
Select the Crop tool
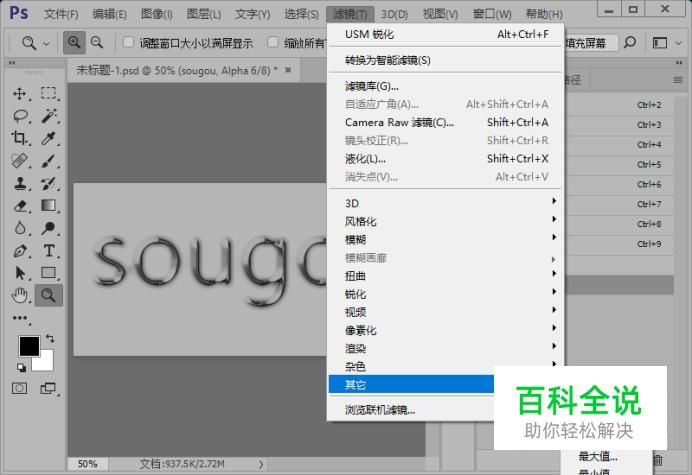[x=19, y=138]
